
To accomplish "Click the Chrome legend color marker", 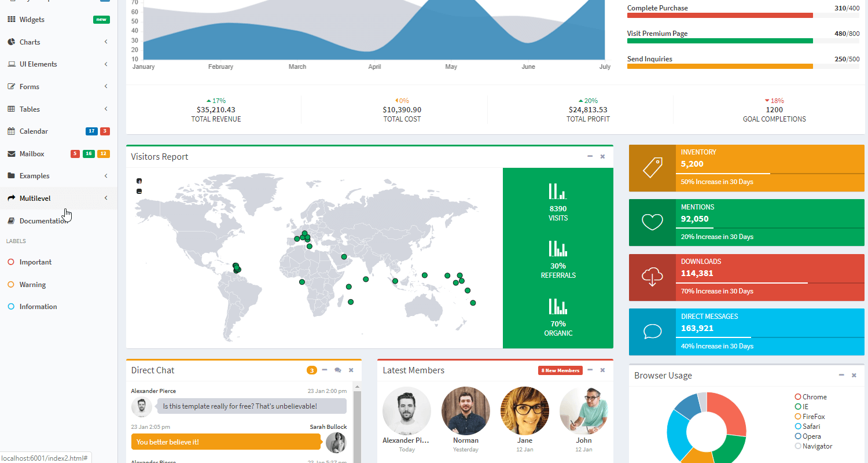I will pos(798,397).
